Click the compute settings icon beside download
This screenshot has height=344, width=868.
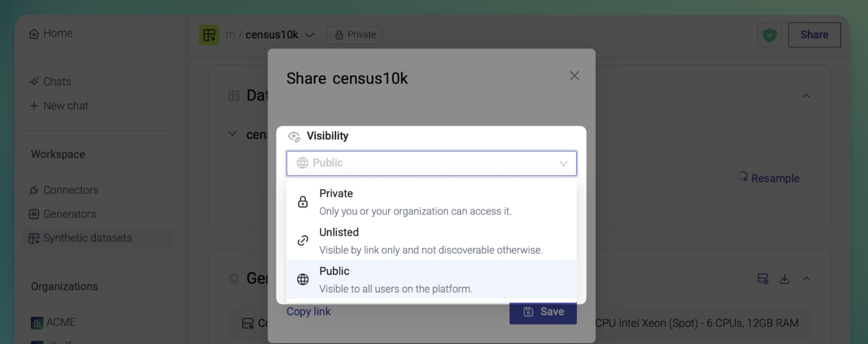click(x=763, y=279)
